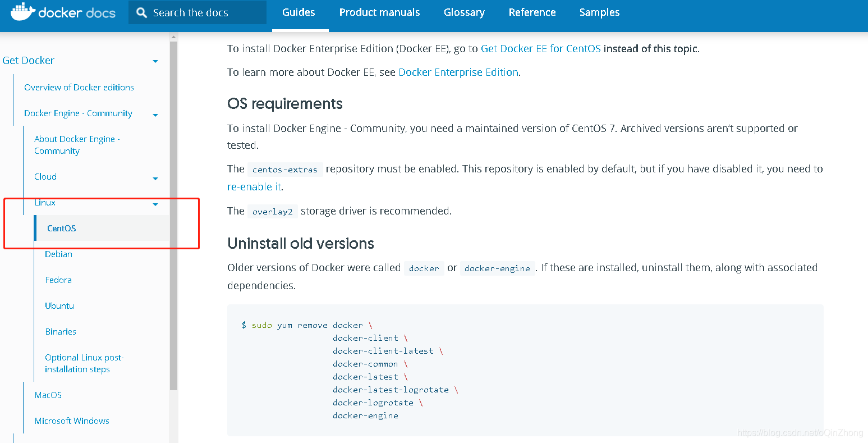Open the Binaries sidebar page
Screen dimensions: 868x443
pos(61,331)
